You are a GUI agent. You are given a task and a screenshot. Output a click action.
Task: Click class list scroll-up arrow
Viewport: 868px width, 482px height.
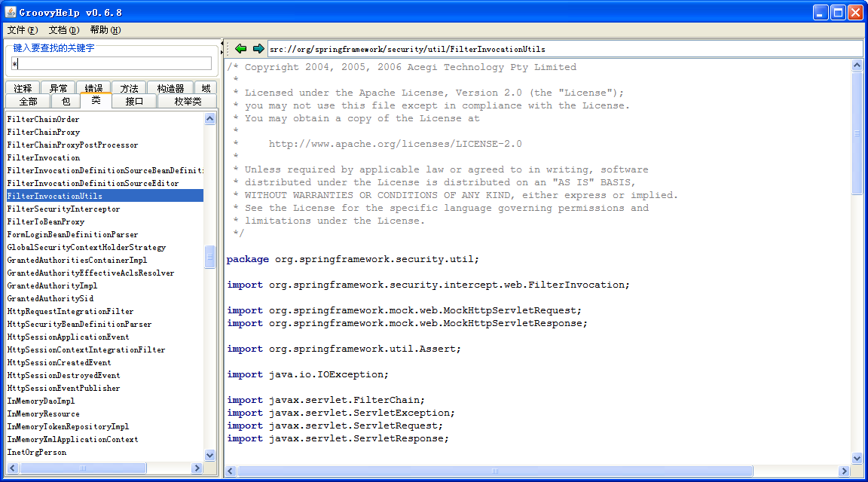[209, 118]
